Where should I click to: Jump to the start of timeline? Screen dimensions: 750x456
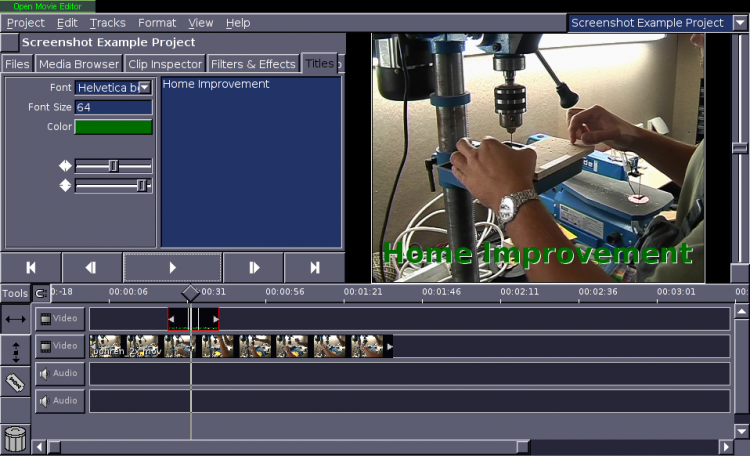tap(31, 267)
